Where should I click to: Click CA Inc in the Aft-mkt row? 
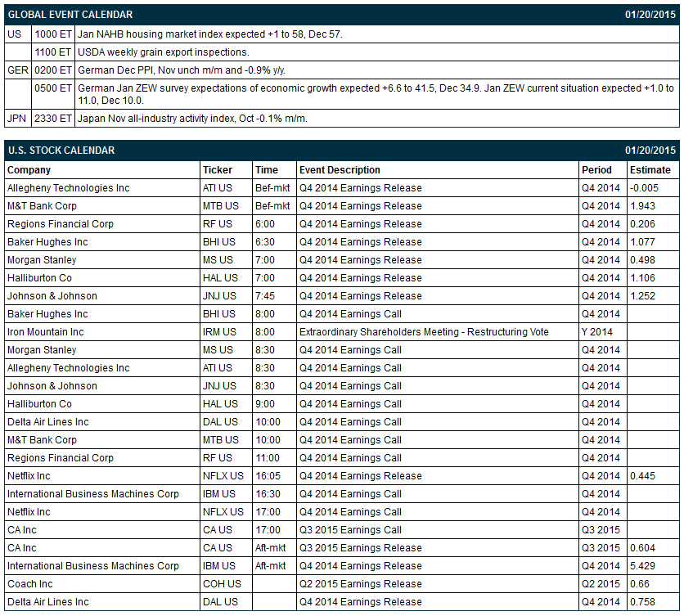pyautogui.click(x=22, y=548)
